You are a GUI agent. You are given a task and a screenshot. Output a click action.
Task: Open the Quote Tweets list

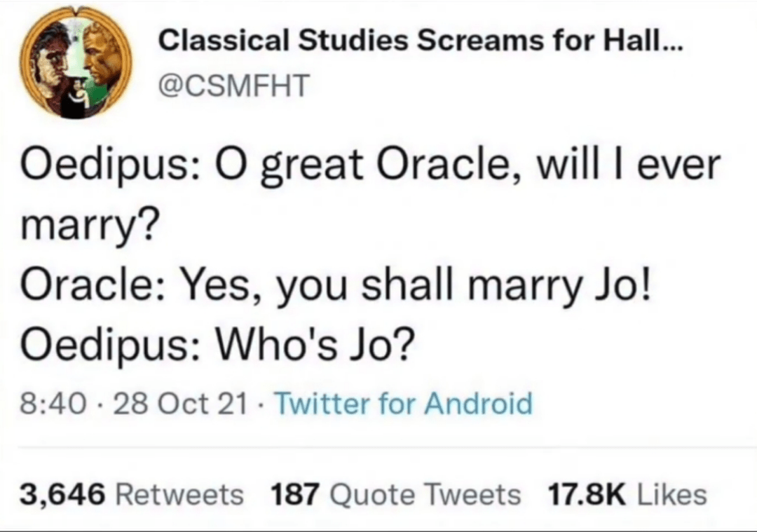[x=425, y=496]
